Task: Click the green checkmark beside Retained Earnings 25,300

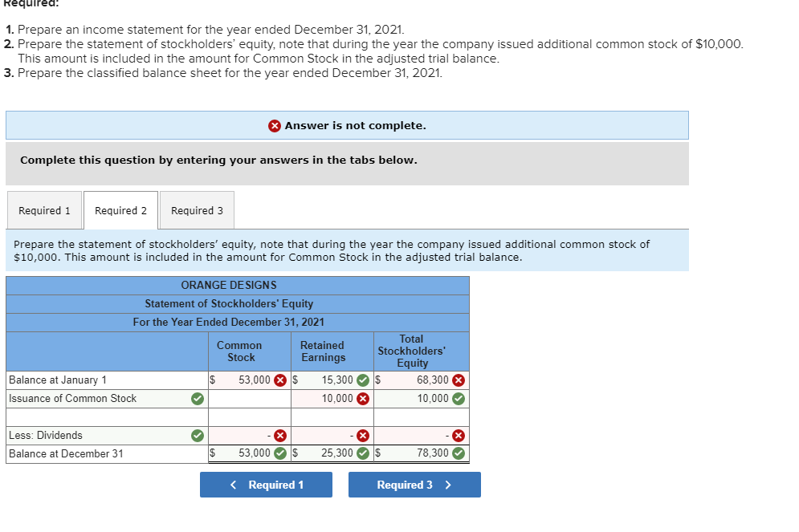Action: (361, 453)
